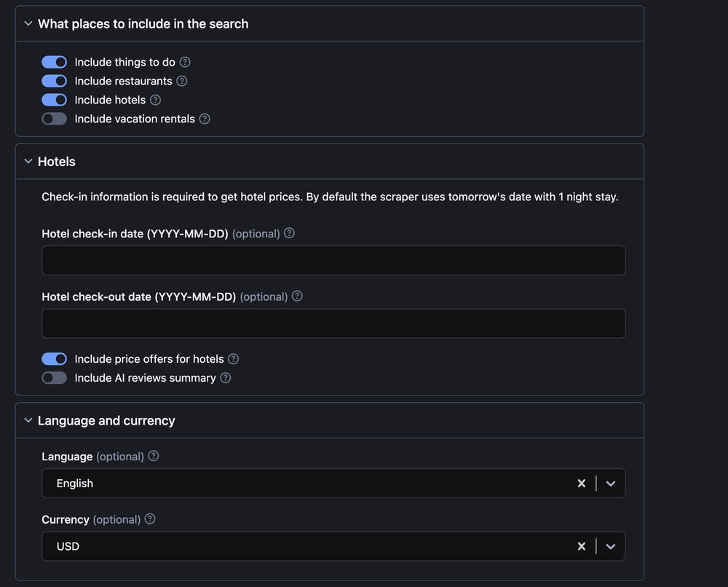Click help icon beside Include AI reviews summary
728x587 pixels.
click(x=226, y=378)
